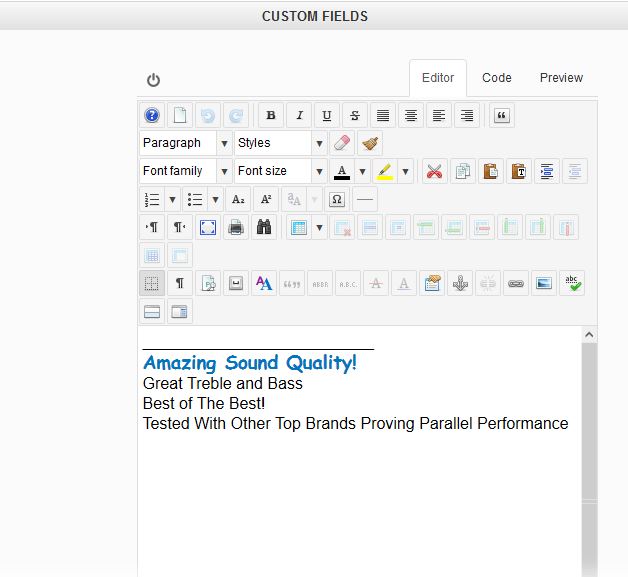Click the abc spell check icon
This screenshot has width=628, height=577.
(x=572, y=283)
